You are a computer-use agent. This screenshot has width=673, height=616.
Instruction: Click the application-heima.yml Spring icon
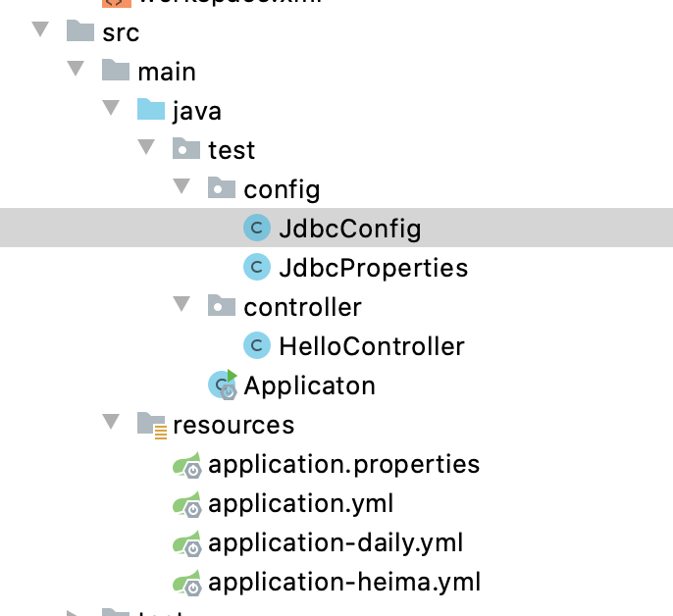point(187,582)
